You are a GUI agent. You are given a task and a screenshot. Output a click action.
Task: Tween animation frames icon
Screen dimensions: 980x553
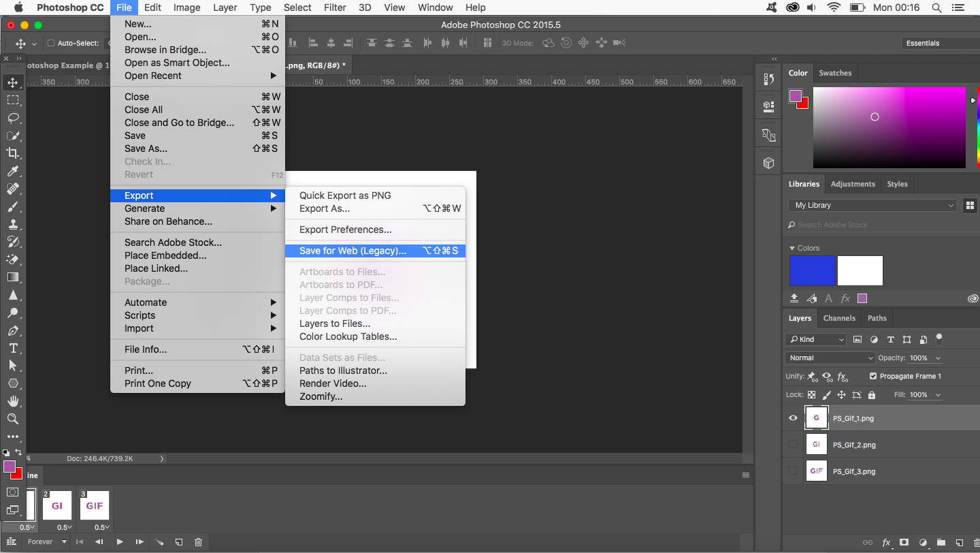point(159,542)
